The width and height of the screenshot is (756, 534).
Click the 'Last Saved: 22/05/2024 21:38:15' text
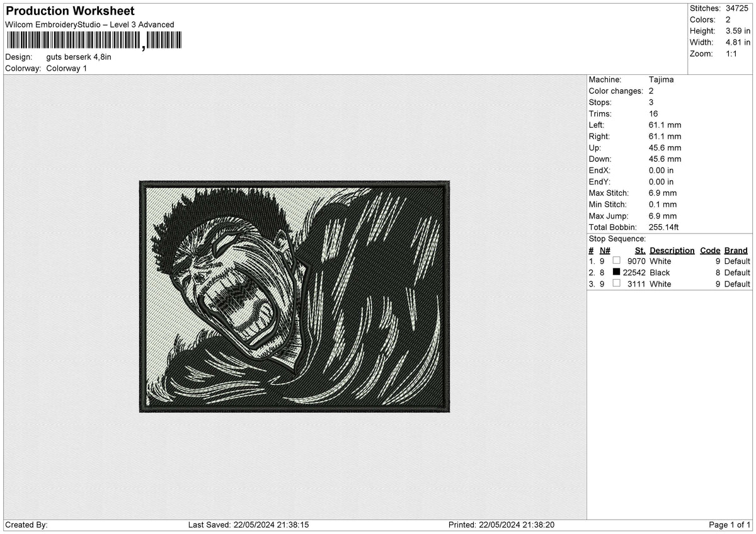[x=248, y=525]
